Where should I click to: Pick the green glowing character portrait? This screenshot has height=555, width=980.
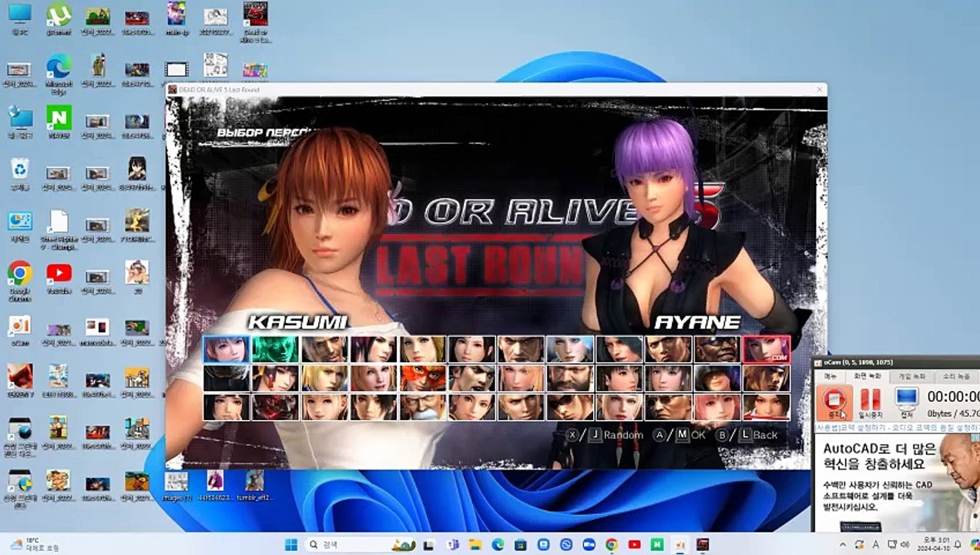click(275, 349)
